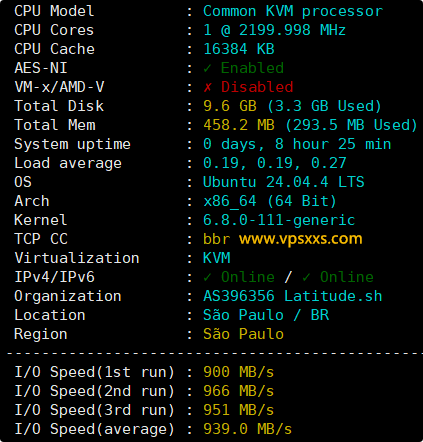423x442 pixels.
Task: Click the 6.8.0-111-generic kernel version
Action: pyautogui.click(x=279, y=220)
